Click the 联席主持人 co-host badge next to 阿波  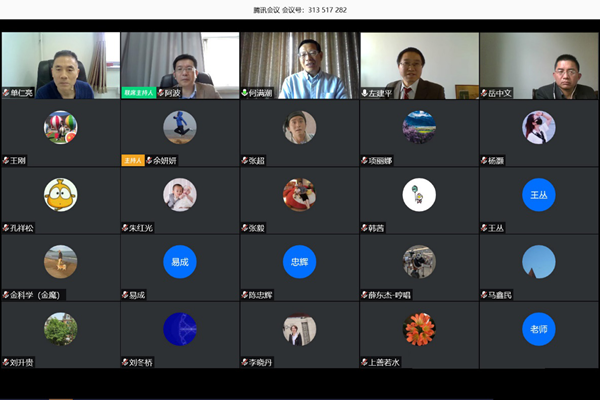click(139, 93)
